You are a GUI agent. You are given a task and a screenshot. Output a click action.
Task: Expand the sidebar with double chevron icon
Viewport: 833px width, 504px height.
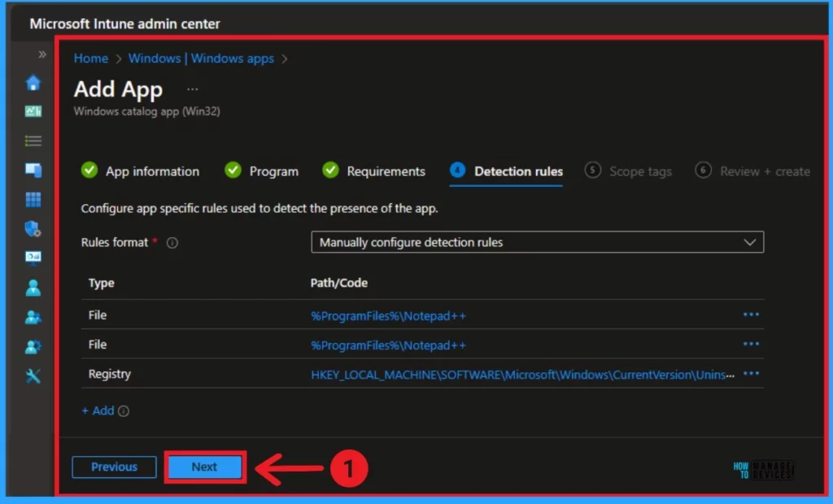tap(42, 54)
